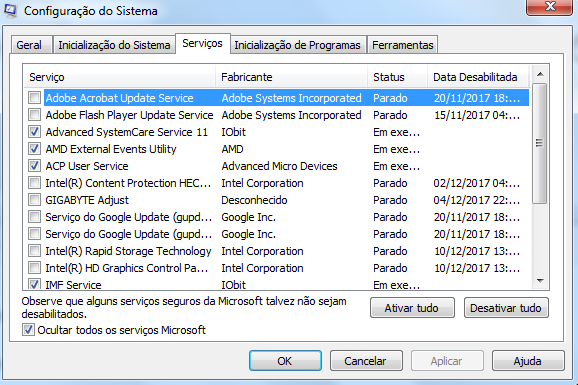Viewport: 578px width, 385px height.
Task: Tick the Adobe Acrobat Update Service checkbox
Action: tap(34, 98)
